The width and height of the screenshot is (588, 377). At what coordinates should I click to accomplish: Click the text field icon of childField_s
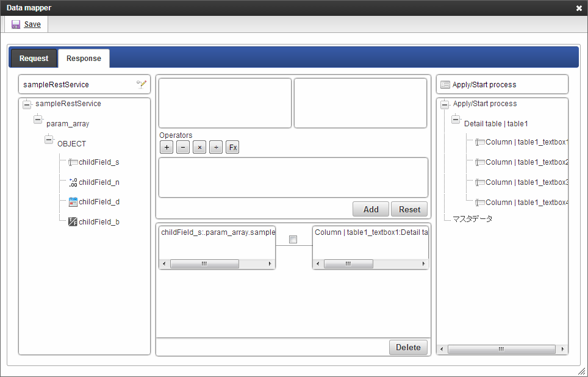click(x=73, y=162)
